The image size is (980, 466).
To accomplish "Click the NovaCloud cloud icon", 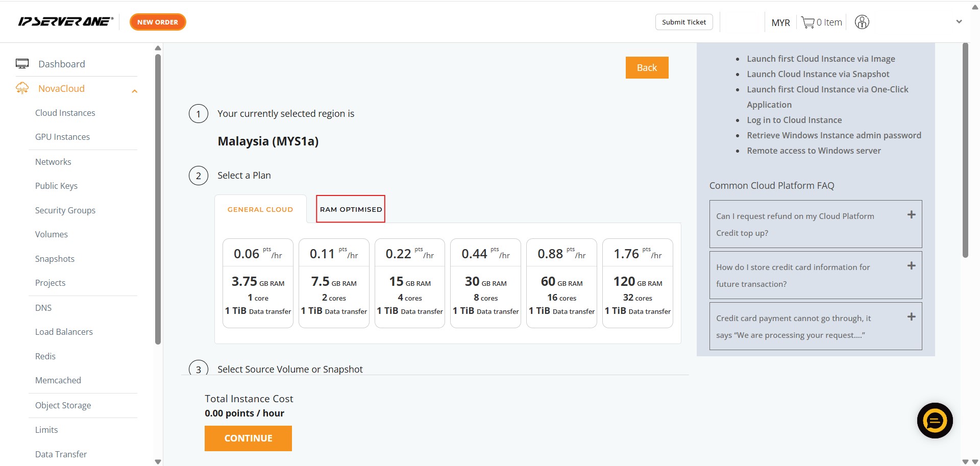I will coord(22,88).
